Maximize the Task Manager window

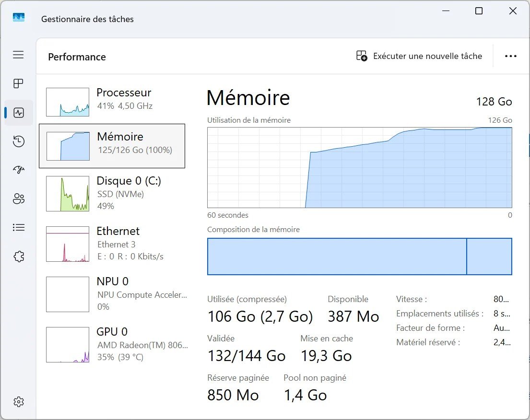click(x=479, y=11)
